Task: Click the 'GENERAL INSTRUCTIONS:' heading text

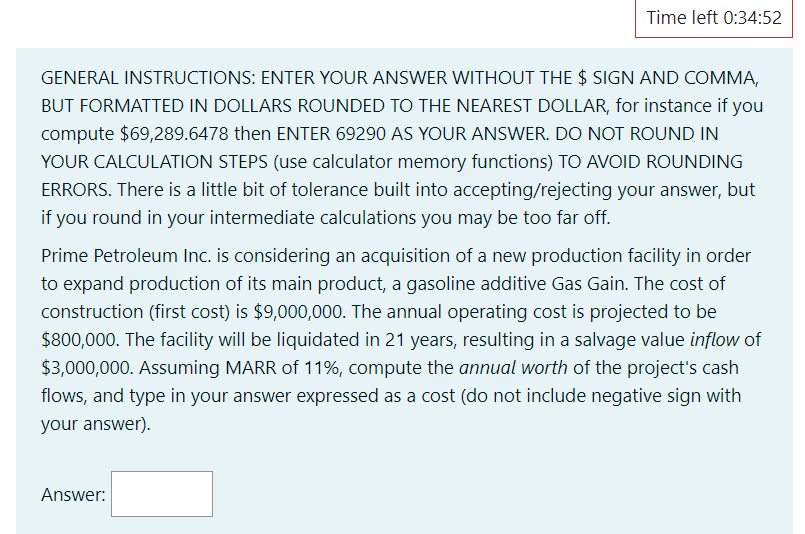Action: pos(148,78)
